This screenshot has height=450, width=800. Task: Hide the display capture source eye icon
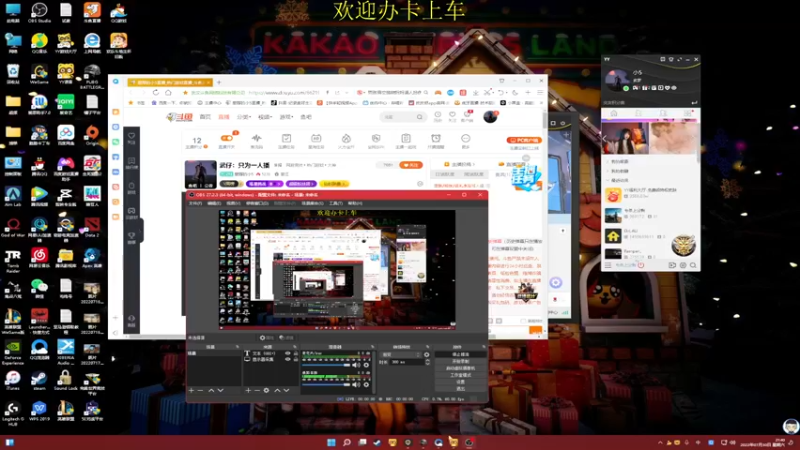(288, 359)
